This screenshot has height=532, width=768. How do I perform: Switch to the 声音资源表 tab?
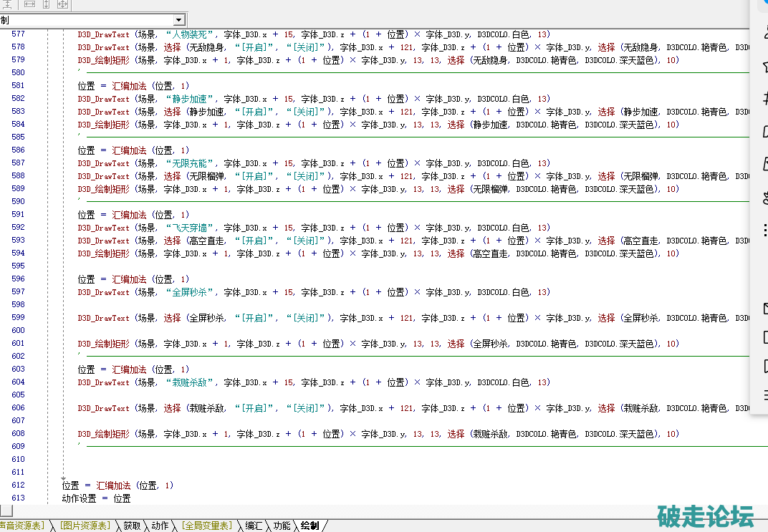coord(23,526)
